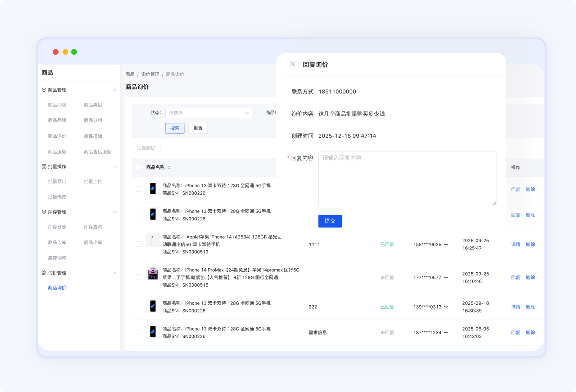Click the blue 提交 button

click(x=330, y=221)
